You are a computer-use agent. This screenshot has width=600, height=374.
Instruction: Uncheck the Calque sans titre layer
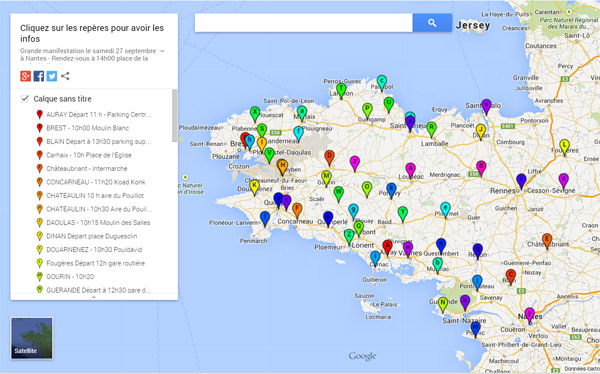tap(25, 99)
